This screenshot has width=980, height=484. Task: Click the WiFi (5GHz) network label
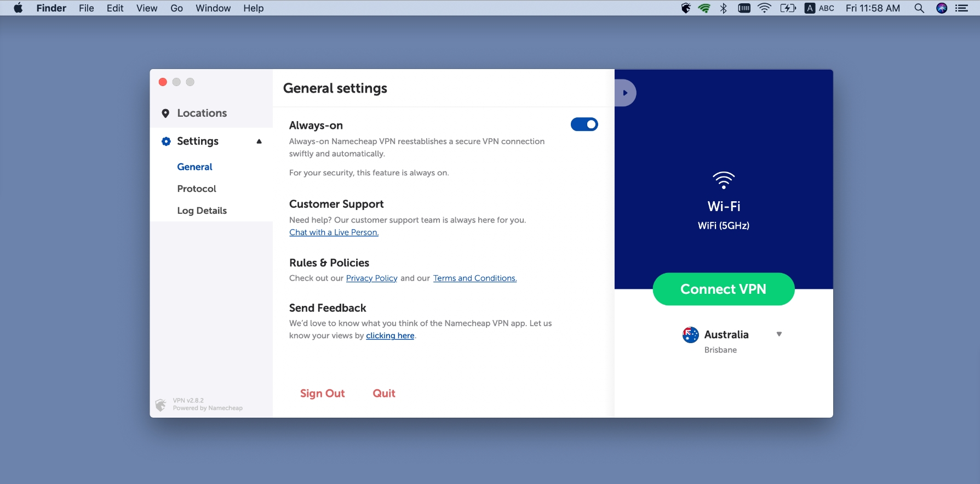point(723,226)
